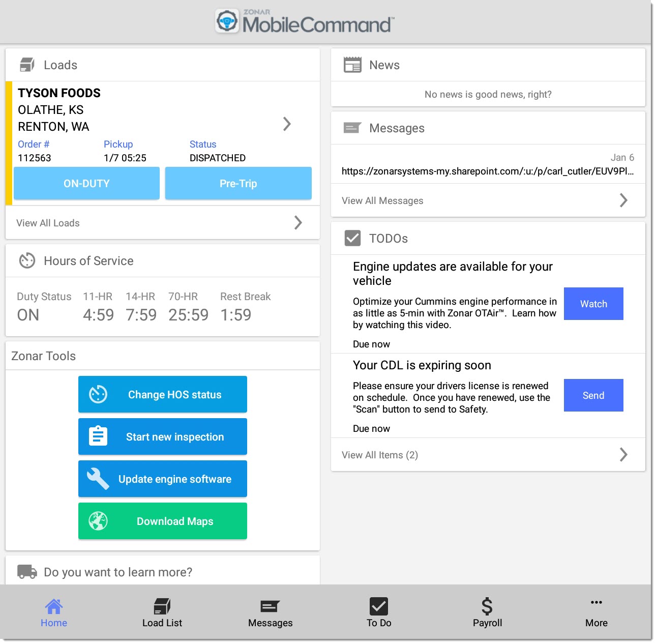656x644 pixels.
Task: Click Update engine software button
Action: (x=163, y=479)
